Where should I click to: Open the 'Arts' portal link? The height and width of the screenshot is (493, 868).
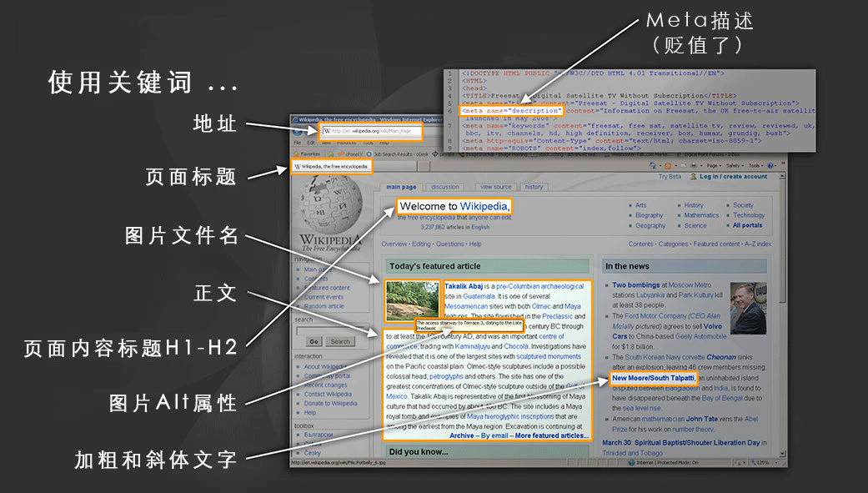tap(640, 205)
